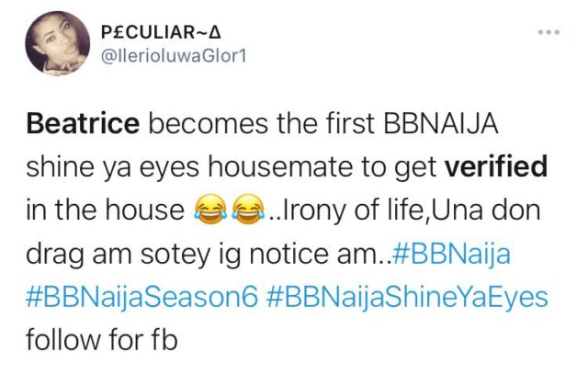Click the profile avatar photo
588x375 pixels.
57,43
